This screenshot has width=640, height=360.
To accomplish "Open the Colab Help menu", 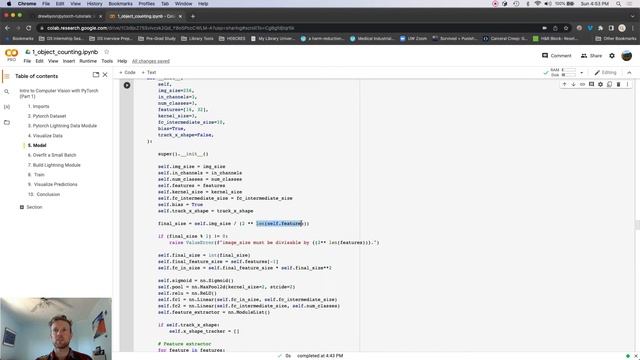I will tap(122, 61).
